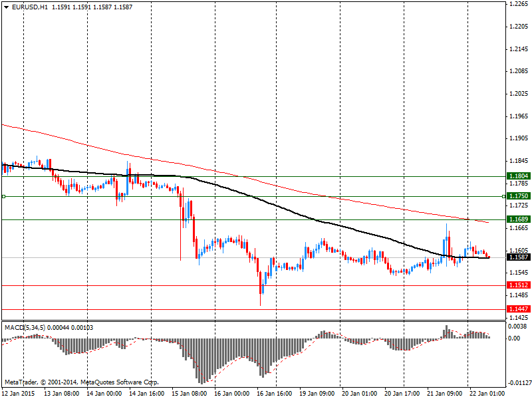Grab the right-end handle of the 1.1750 line
The height and width of the screenshot is (399, 532).
pos(504,196)
